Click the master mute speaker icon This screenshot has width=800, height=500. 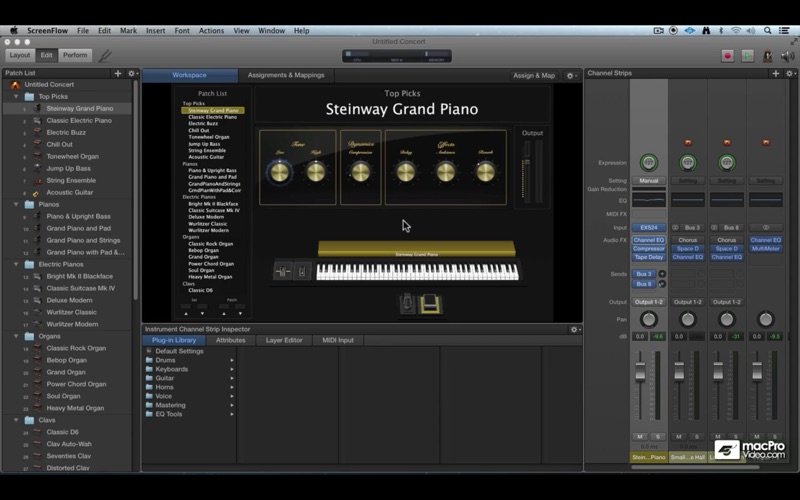click(x=787, y=56)
